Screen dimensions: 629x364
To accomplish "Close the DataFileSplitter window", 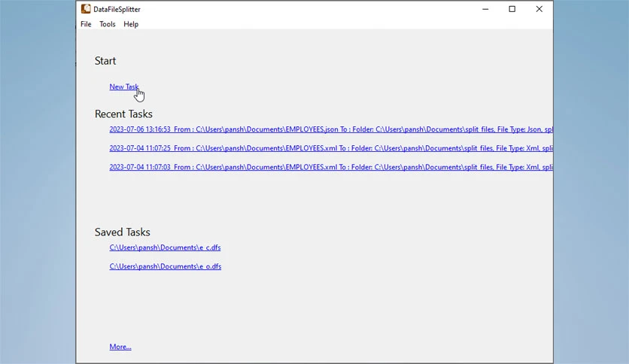I will tap(539, 9).
